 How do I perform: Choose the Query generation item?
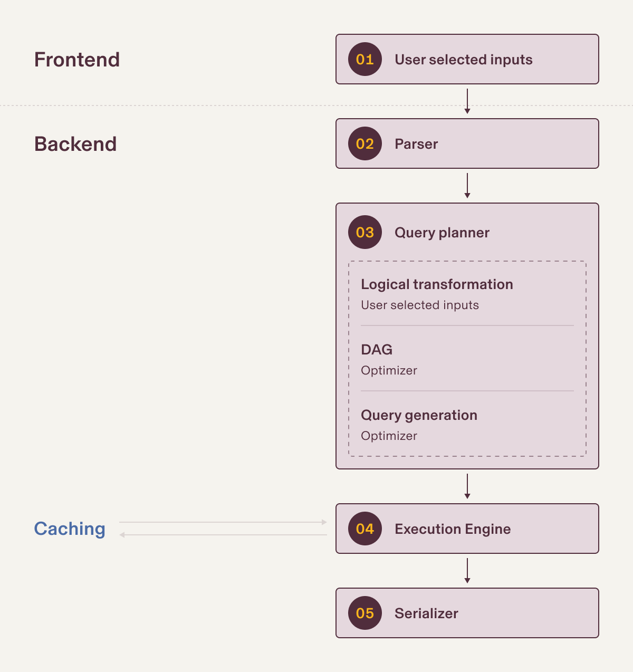419,415
